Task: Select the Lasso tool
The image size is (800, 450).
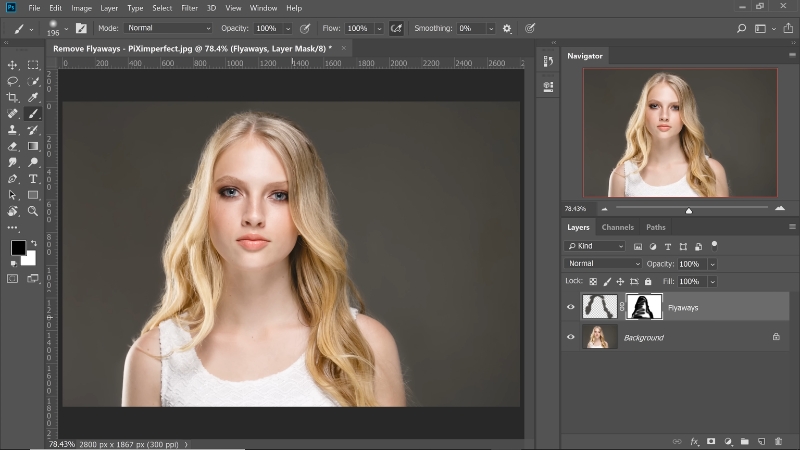Action: [x=12, y=81]
